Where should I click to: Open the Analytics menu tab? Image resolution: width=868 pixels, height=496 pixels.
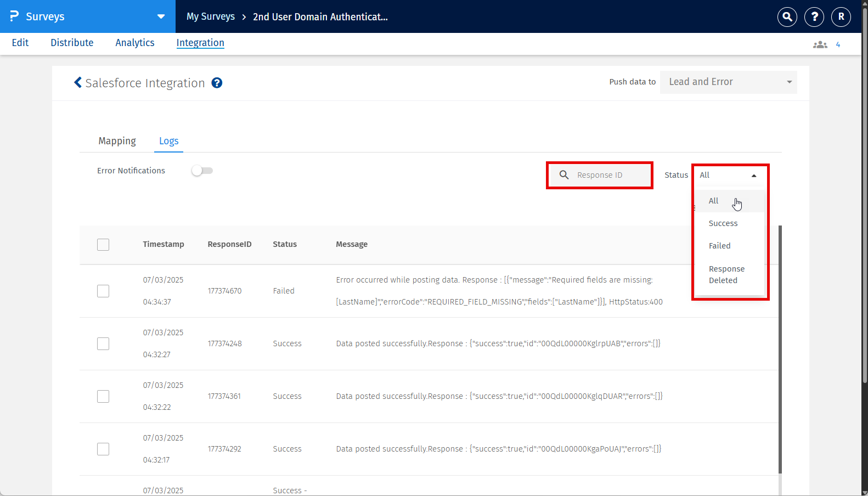pyautogui.click(x=134, y=43)
